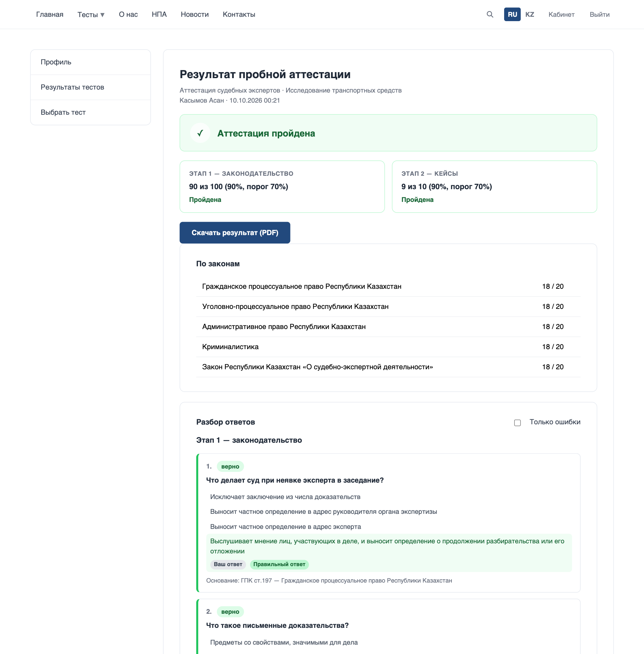Screen dimensions: 644x654
Task: Click the Аттестация пройдена checkmark icon
Action: click(200, 133)
